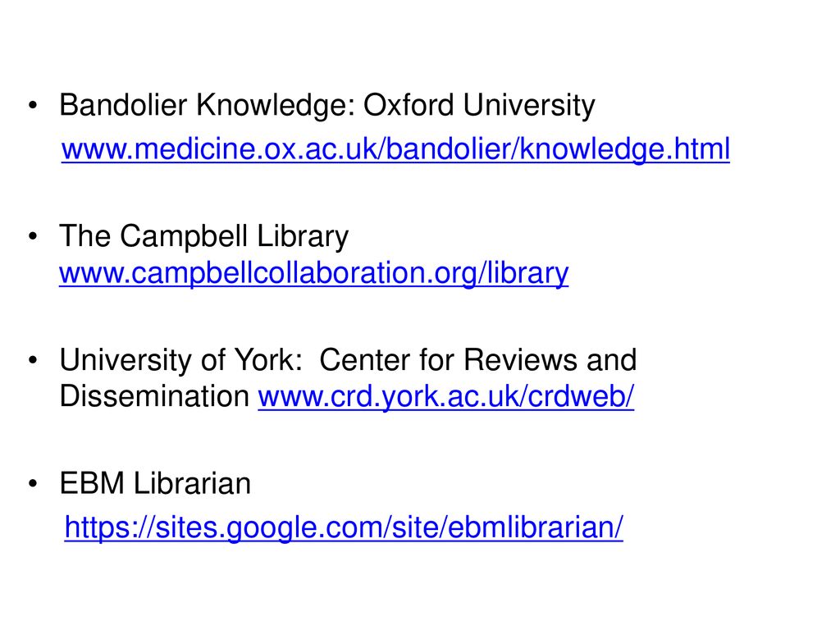Click the word 'Librarian' in the last bullet heading

pos(192,483)
